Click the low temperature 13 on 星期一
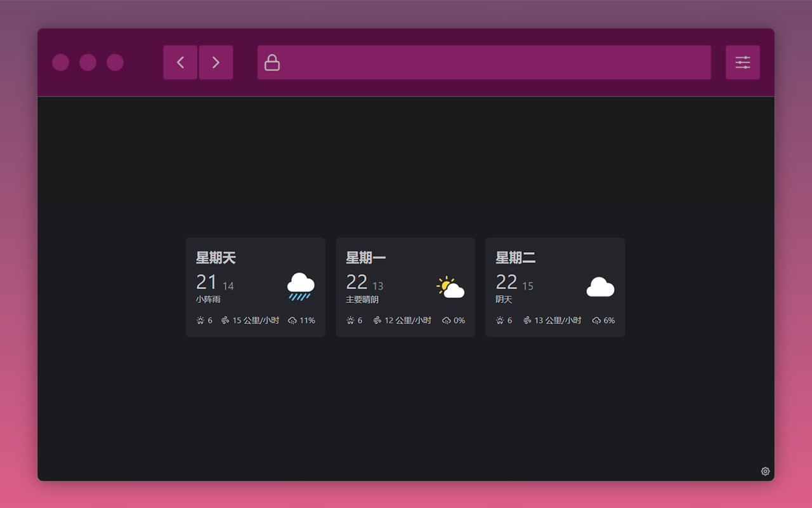Screen dimensions: 812x508 (378, 286)
